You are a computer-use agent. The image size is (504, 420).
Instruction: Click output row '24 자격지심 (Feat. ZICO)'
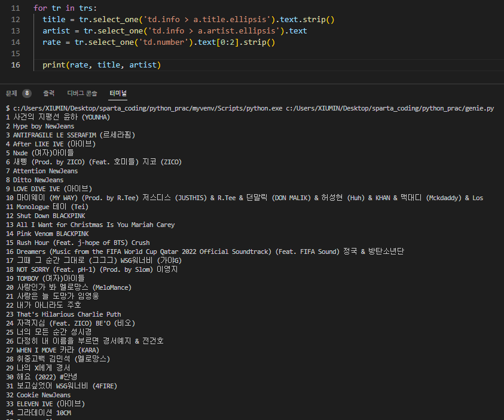(71, 323)
